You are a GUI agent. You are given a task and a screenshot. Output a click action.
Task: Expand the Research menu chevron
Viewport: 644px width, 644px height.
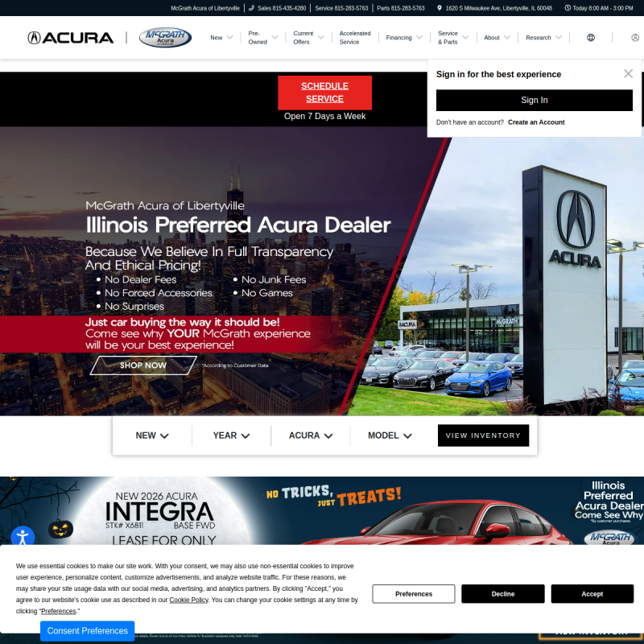[558, 37]
